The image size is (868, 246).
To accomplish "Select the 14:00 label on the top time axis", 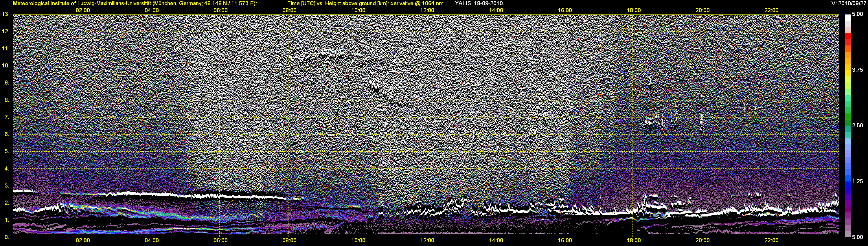I will [496, 10].
